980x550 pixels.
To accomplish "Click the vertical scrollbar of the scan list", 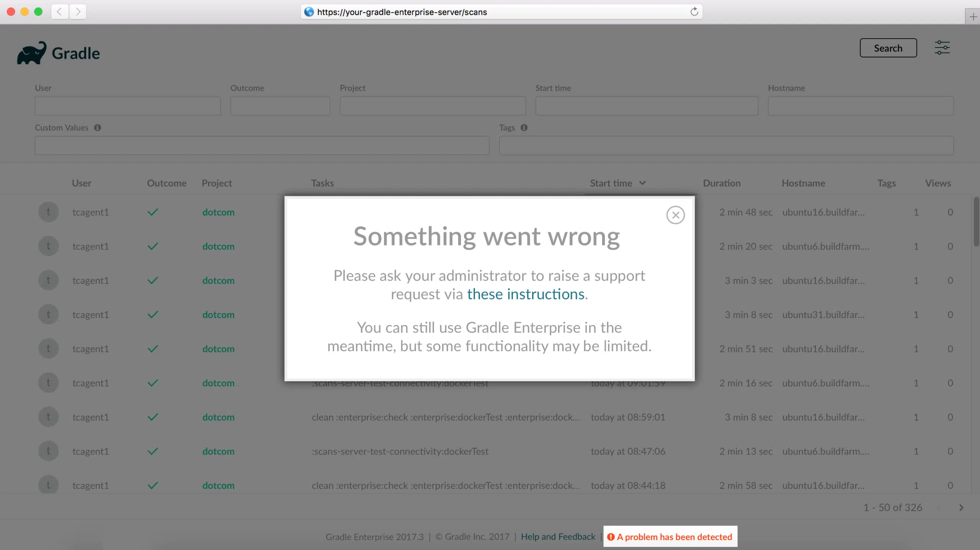I will (976, 222).
